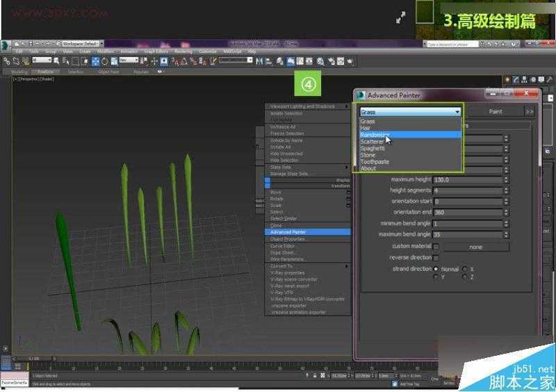Click the Advanced Painter title bar icon

(361, 95)
